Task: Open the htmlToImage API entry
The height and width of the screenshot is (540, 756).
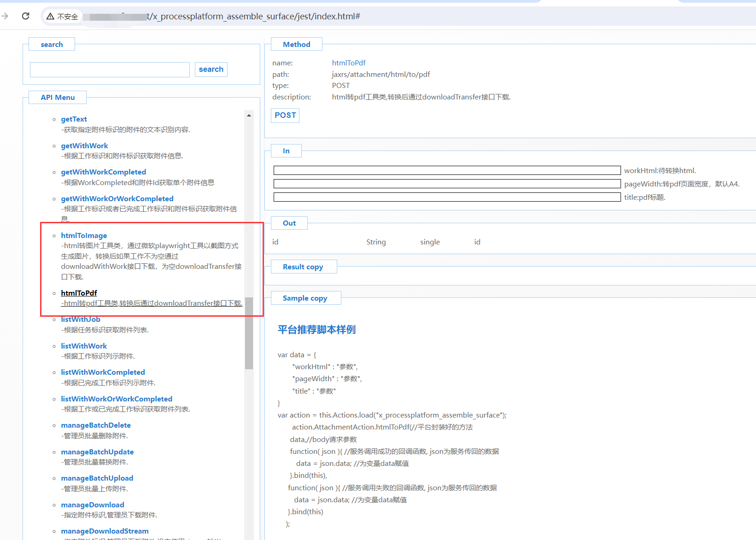Action: [x=84, y=235]
